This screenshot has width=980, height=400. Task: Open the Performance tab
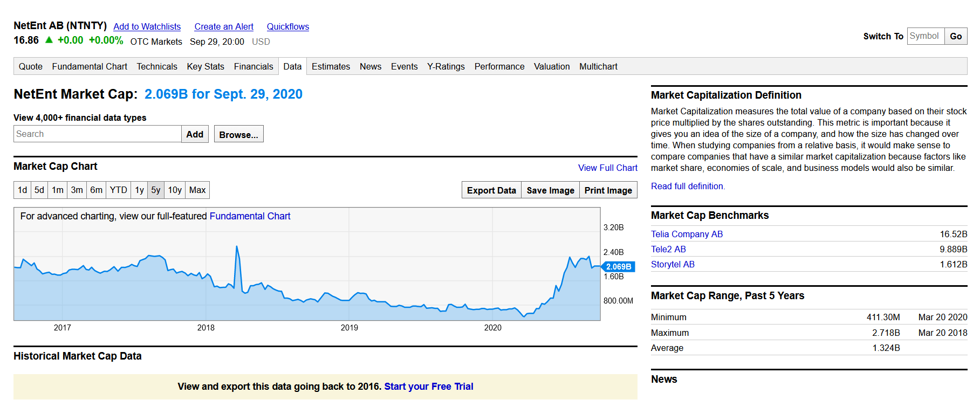click(499, 66)
